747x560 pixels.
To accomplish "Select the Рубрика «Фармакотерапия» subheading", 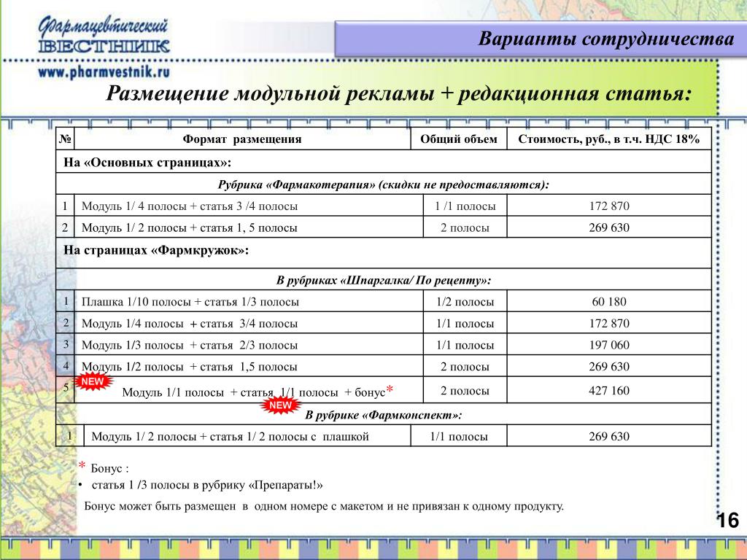I will coord(384,184).
